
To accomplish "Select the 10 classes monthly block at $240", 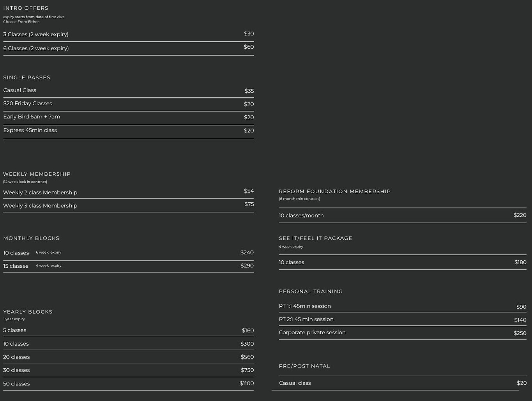I will pyautogui.click(x=128, y=253).
